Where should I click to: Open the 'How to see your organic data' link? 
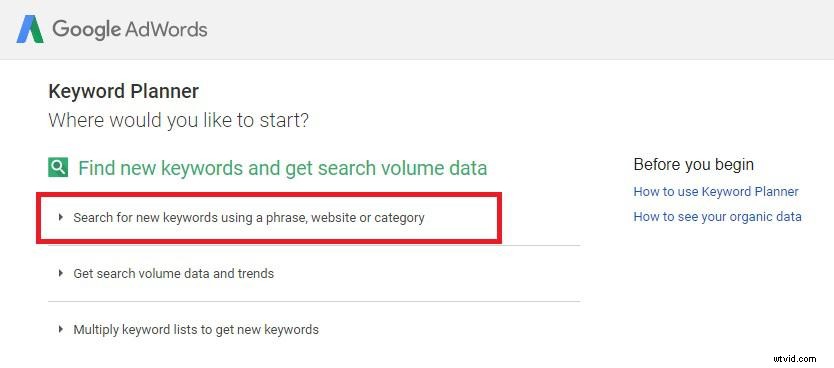coord(718,216)
